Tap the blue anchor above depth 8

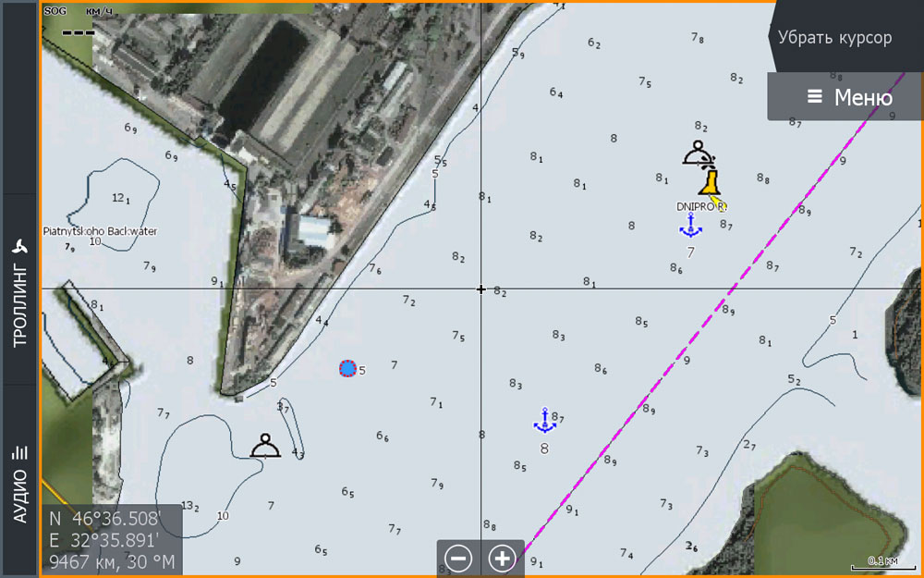[544, 420]
